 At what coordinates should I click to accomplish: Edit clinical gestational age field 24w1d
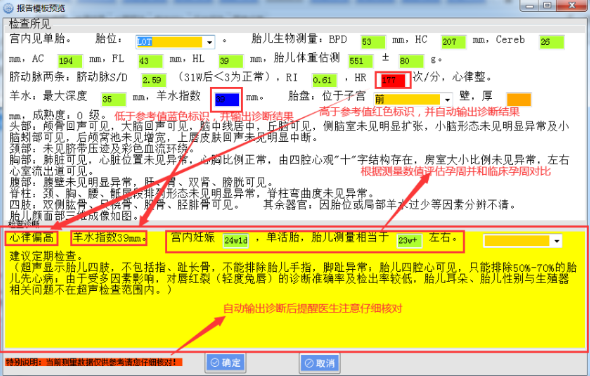(236, 240)
